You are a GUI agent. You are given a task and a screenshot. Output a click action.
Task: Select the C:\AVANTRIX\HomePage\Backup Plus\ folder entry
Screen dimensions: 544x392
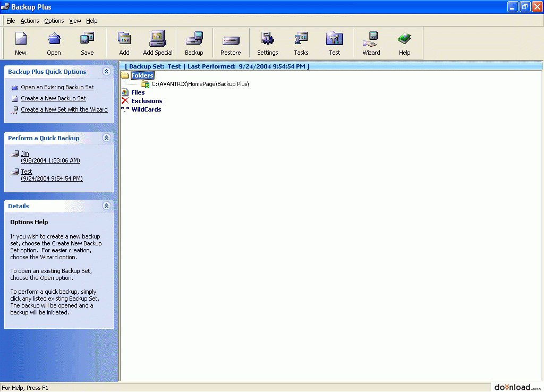pyautogui.click(x=200, y=84)
